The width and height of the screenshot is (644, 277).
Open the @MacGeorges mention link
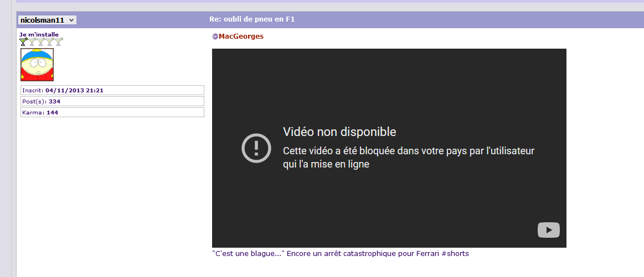pos(238,36)
